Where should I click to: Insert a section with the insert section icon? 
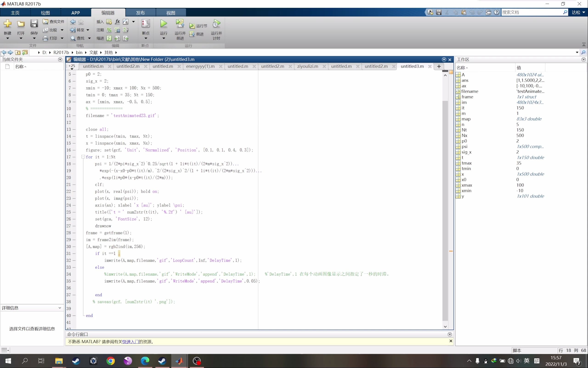point(109,22)
